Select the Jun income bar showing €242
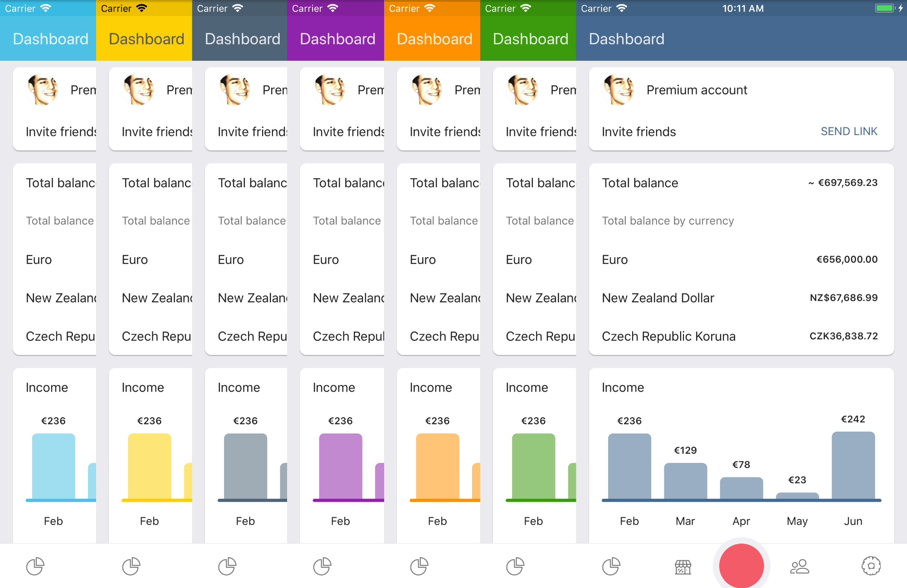This screenshot has height=588, width=907. pos(853,466)
